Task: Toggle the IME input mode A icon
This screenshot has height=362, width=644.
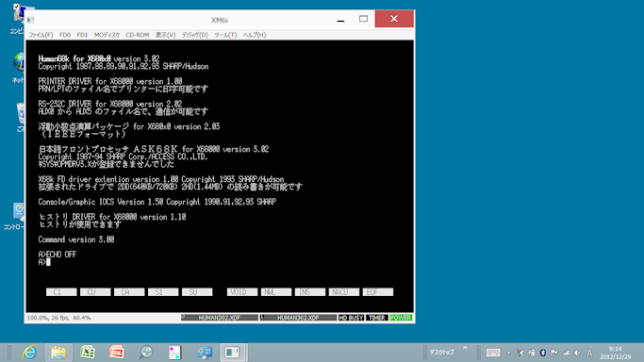Action: pyautogui.click(x=590, y=353)
